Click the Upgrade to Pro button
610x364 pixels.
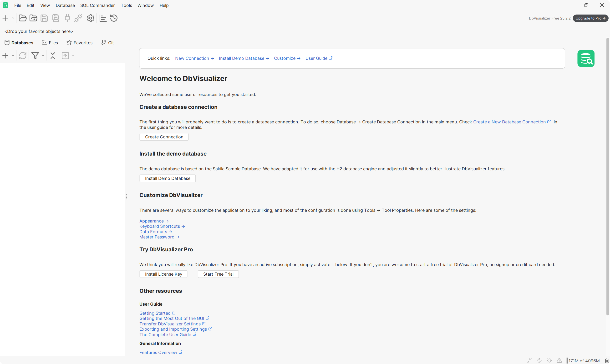pyautogui.click(x=591, y=18)
